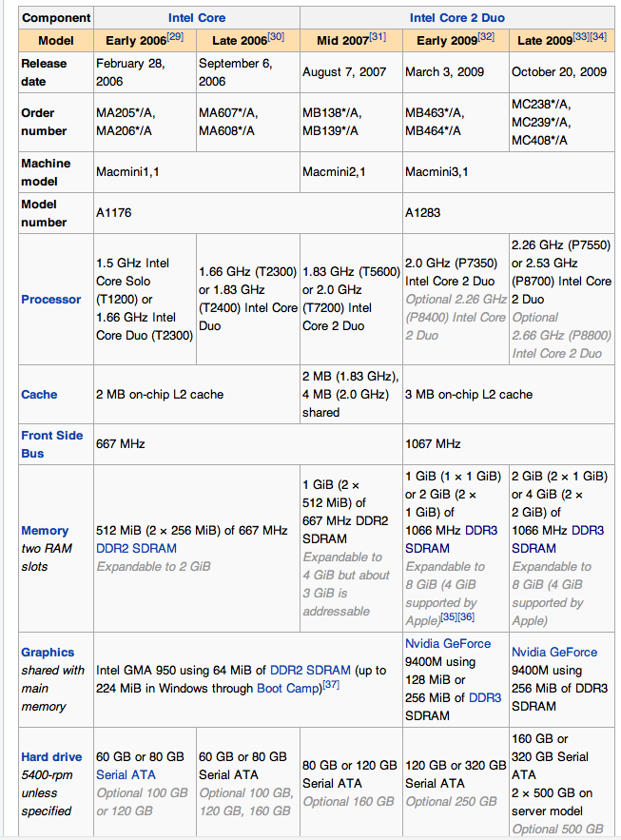Follow citation [33] beside Late 2009
The height and width of the screenshot is (840, 621).
coord(581,36)
